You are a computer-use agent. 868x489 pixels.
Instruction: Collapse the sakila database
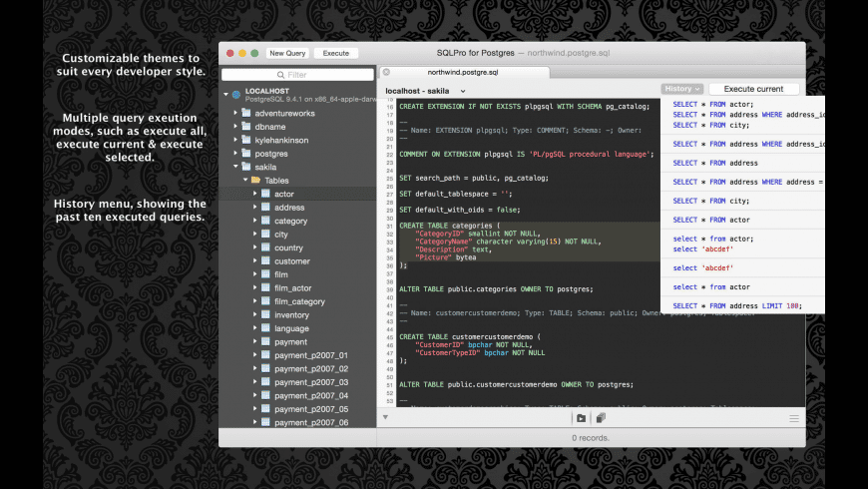point(235,166)
